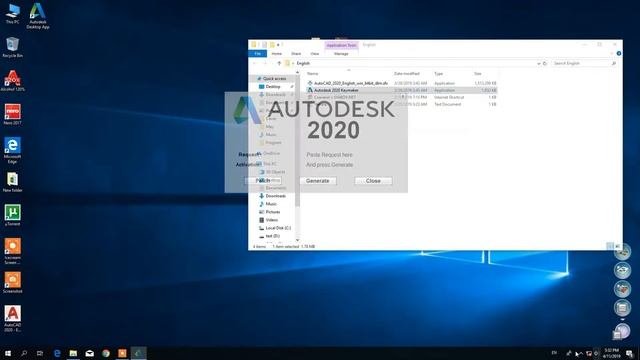Screen dimensions: 640x360
Task: Click the Patch button in keymaker
Action: (x=263, y=180)
